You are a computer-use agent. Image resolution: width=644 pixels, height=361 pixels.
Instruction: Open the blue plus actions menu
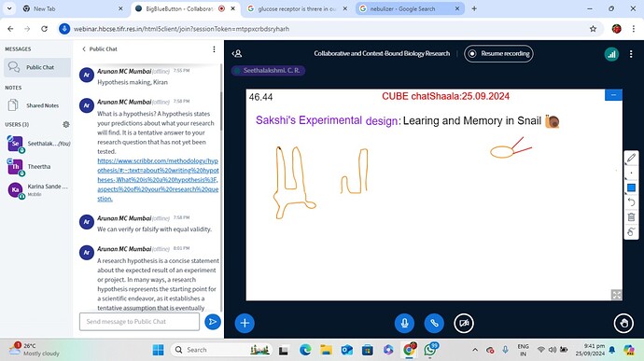click(x=245, y=323)
